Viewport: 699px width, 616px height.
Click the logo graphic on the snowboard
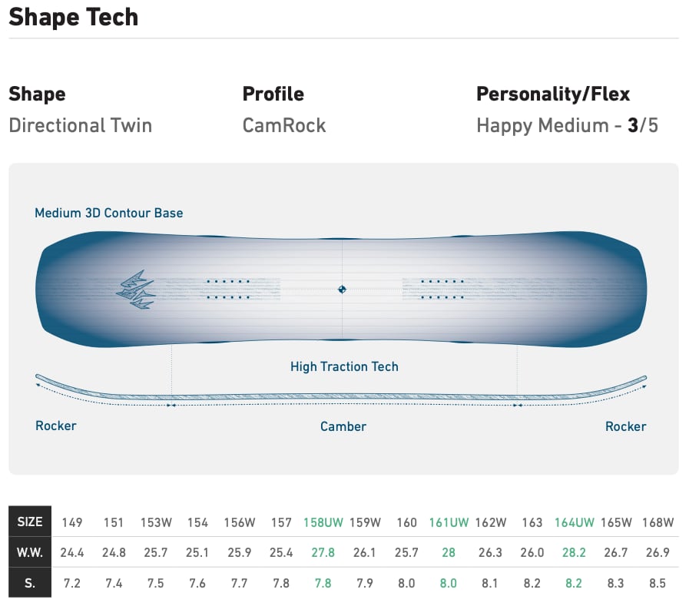(x=136, y=290)
